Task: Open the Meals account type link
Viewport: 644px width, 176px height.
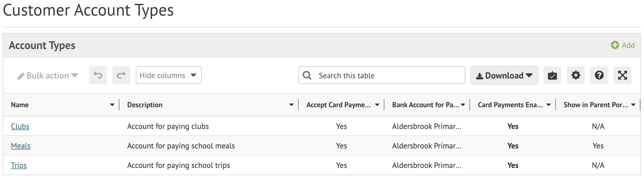Action: (x=21, y=146)
